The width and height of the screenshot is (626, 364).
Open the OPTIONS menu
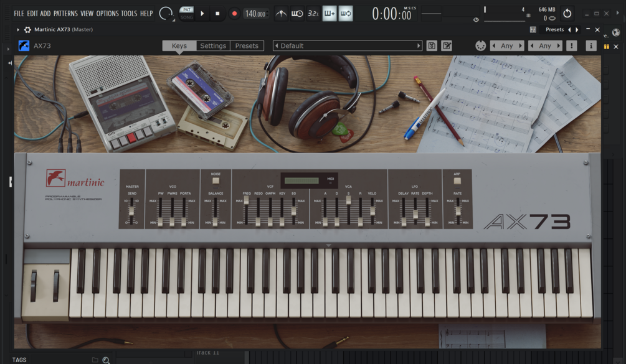[x=107, y=14]
